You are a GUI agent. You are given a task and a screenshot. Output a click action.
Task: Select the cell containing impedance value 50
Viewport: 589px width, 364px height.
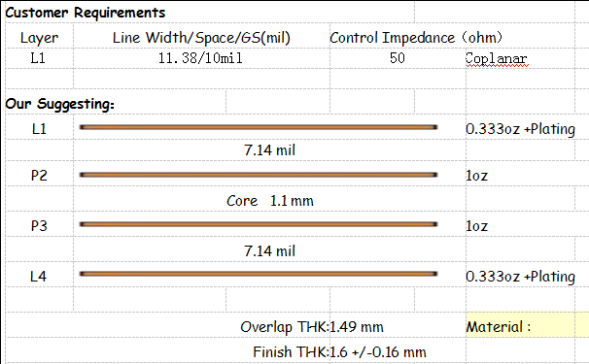398,58
